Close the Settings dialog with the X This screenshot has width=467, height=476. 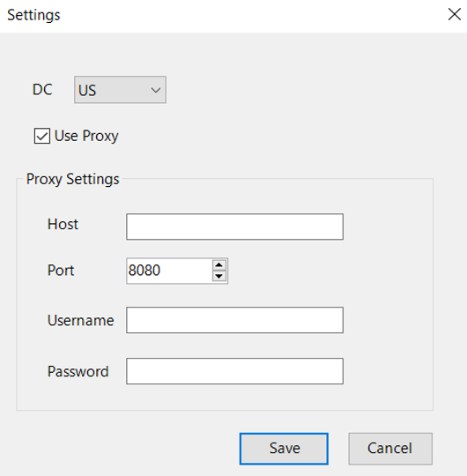tap(455, 14)
